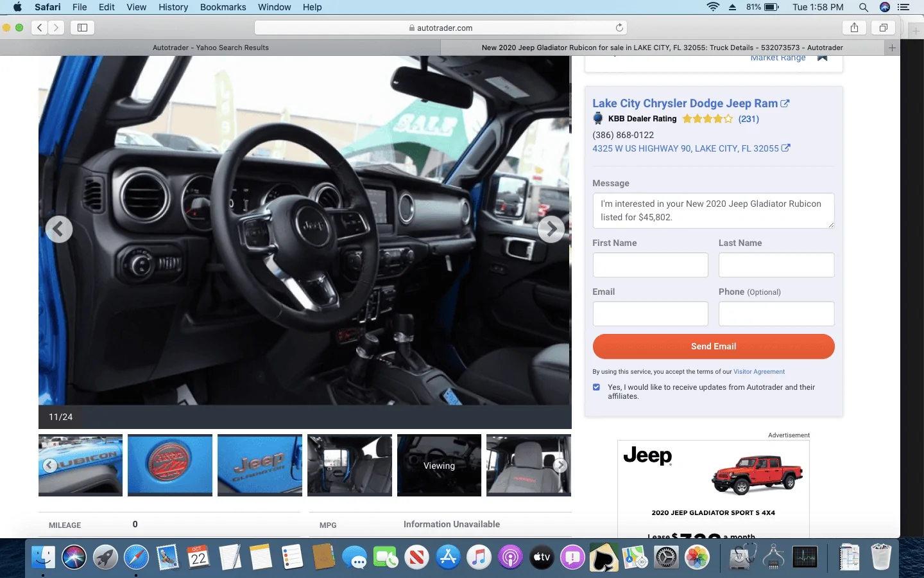Focus the Email input field
This screenshot has width=924, height=578.
tap(650, 313)
